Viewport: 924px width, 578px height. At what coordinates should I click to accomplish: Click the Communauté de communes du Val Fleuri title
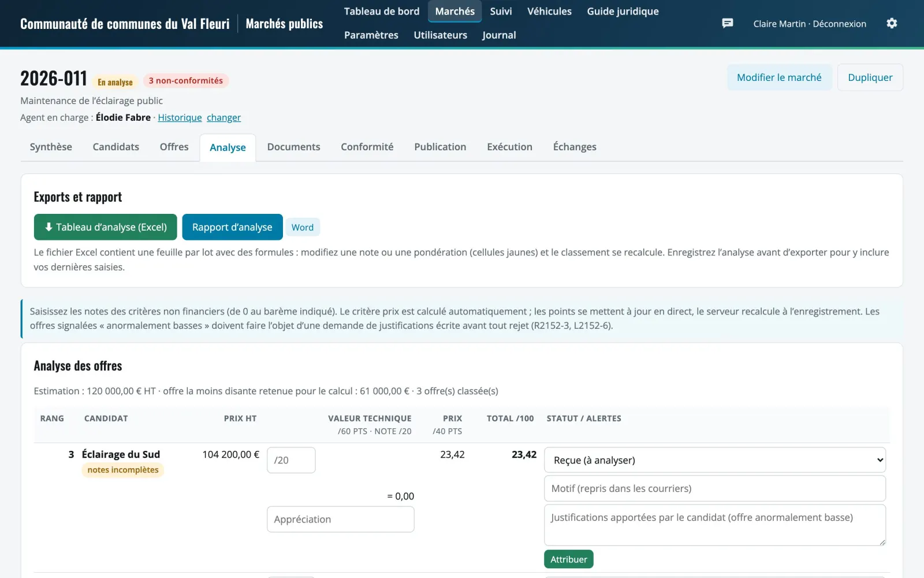tap(125, 24)
